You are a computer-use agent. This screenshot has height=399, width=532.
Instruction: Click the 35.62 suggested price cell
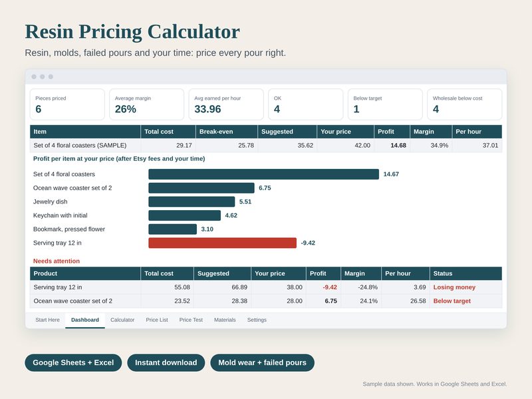[287, 145]
